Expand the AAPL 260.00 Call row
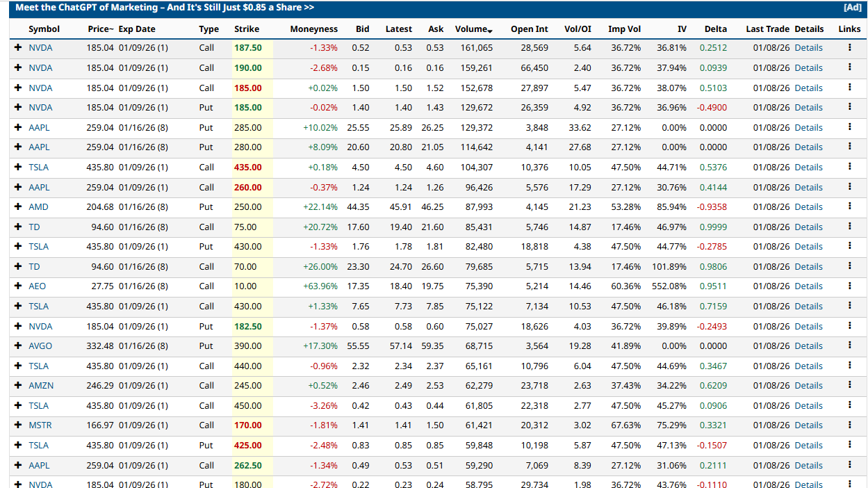 click(x=18, y=188)
